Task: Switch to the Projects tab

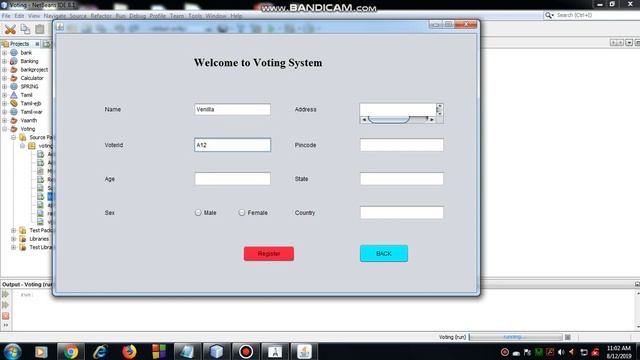Action: tap(19, 44)
